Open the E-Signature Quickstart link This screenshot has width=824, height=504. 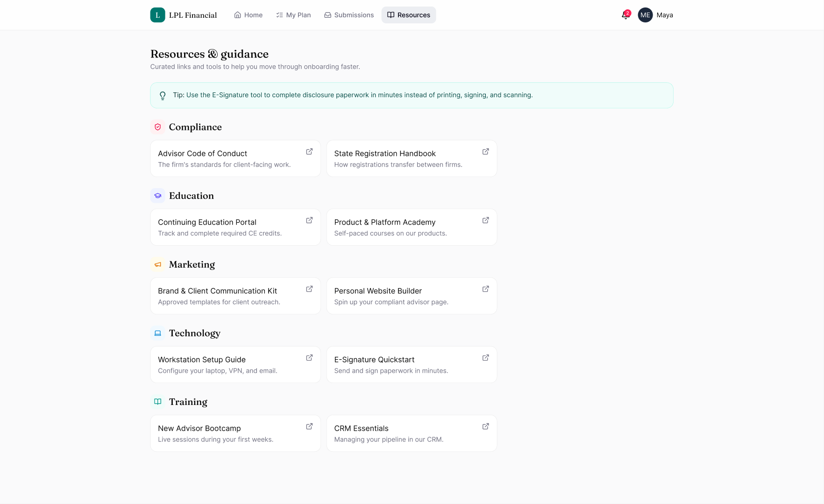(x=412, y=364)
